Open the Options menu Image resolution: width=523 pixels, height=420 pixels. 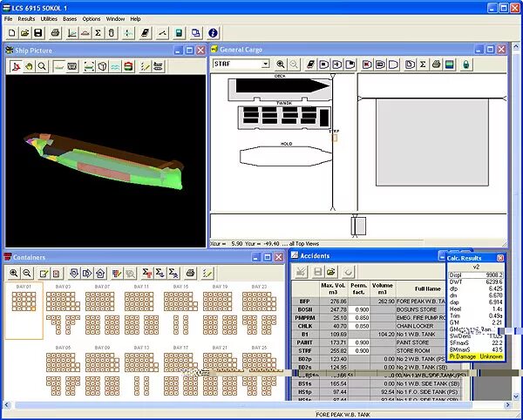[92, 19]
